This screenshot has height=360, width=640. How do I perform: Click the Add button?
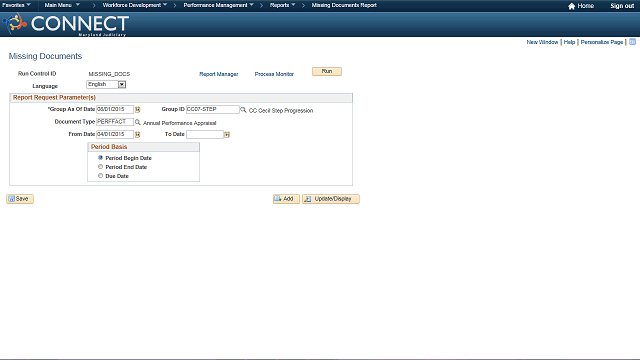286,199
